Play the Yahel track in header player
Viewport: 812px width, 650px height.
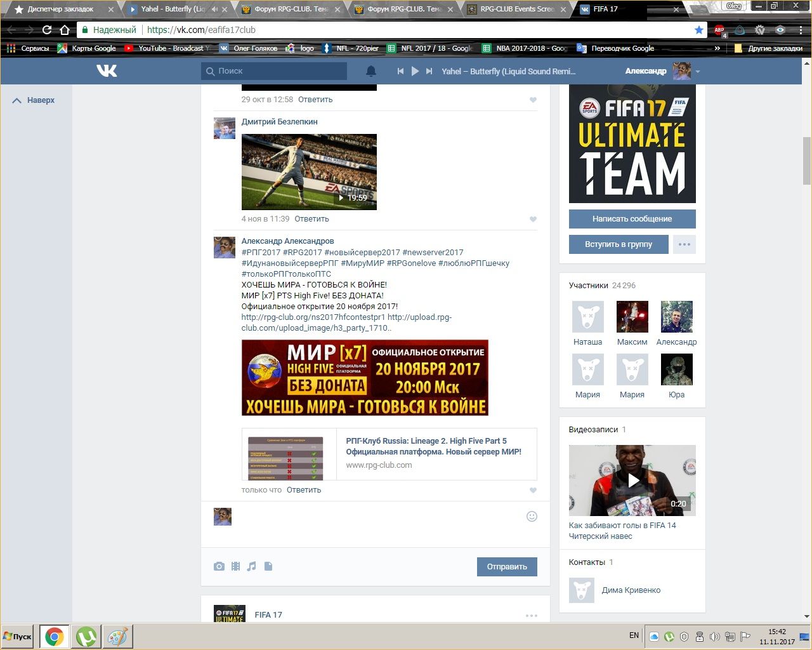point(415,71)
